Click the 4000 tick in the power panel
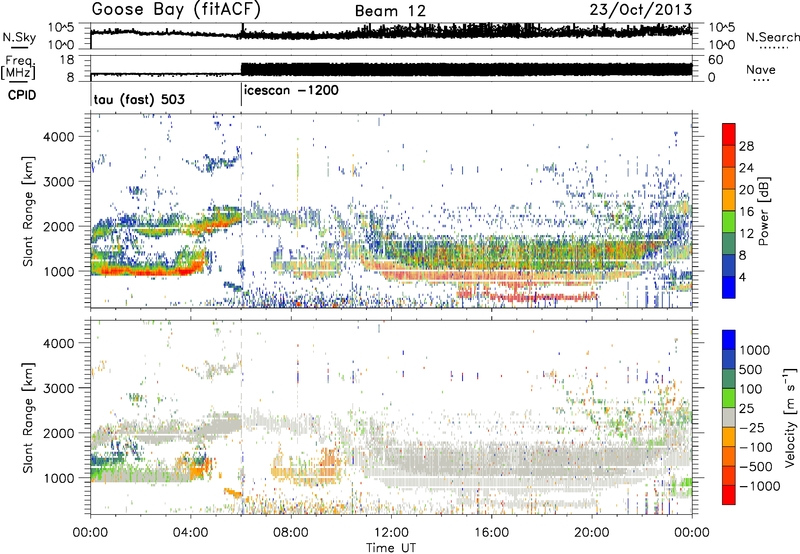Screen dimensions: 800x554 pos(58,137)
